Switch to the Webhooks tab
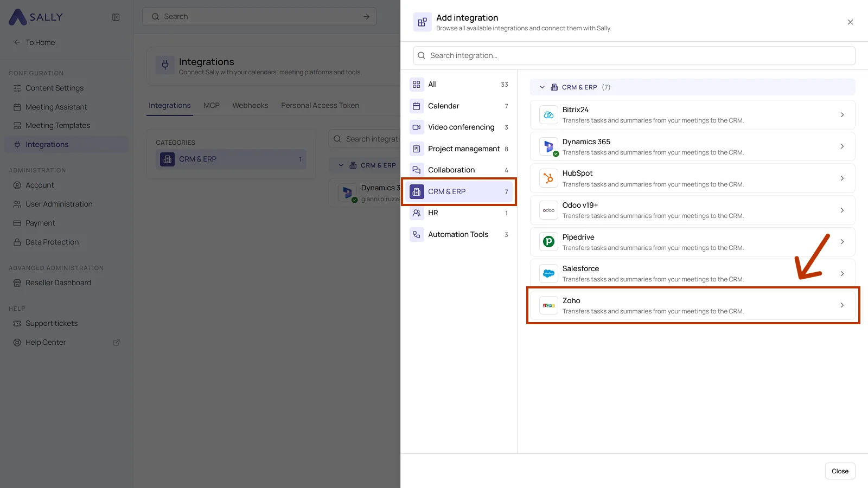Screen dimensions: 868x488 [x=250, y=105]
